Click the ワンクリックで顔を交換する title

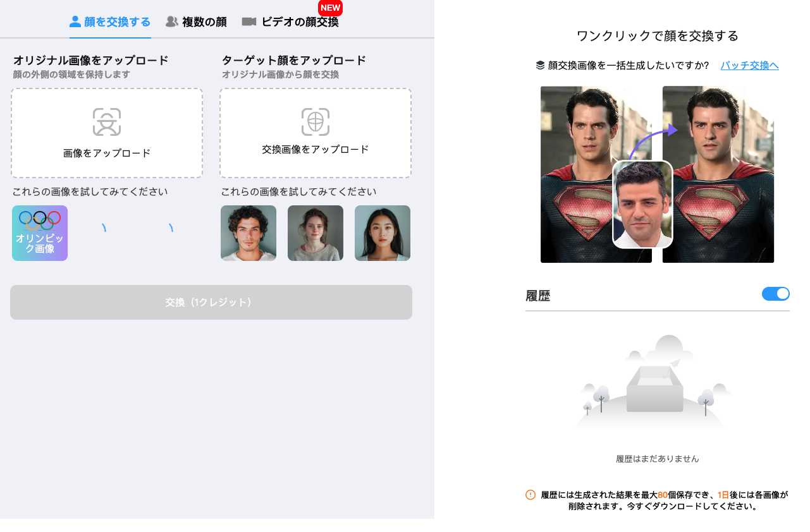(658, 36)
